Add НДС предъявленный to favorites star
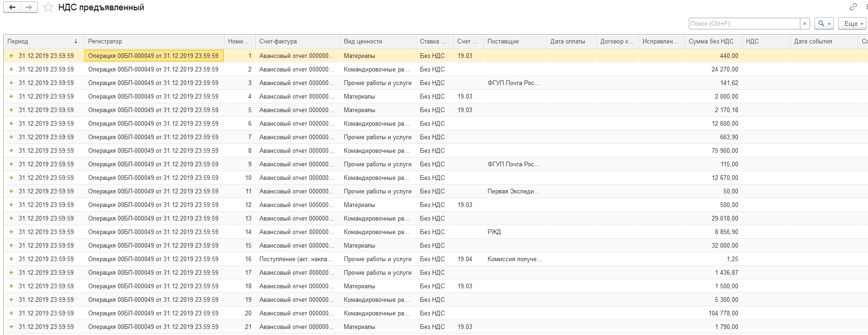Viewport: 868px width, 335px height. tap(48, 7)
